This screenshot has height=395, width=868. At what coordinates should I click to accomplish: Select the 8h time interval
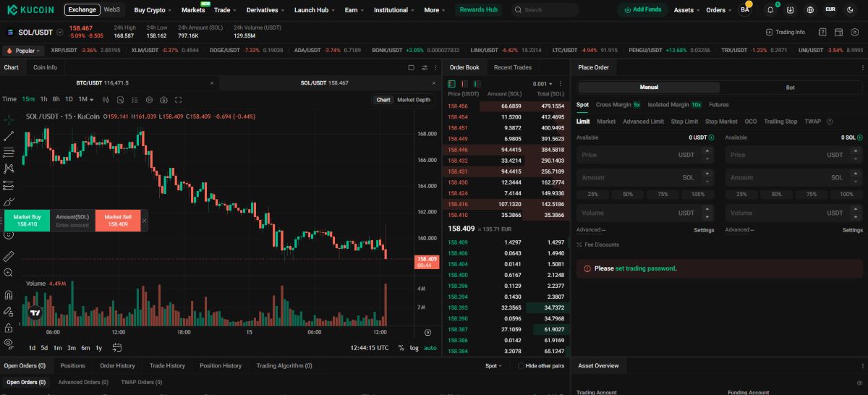[x=56, y=99]
